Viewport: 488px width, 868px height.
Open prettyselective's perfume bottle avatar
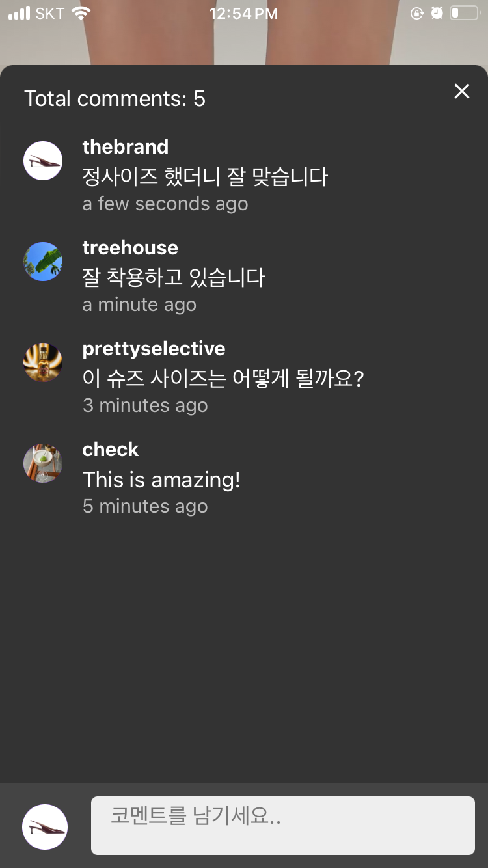(43, 362)
